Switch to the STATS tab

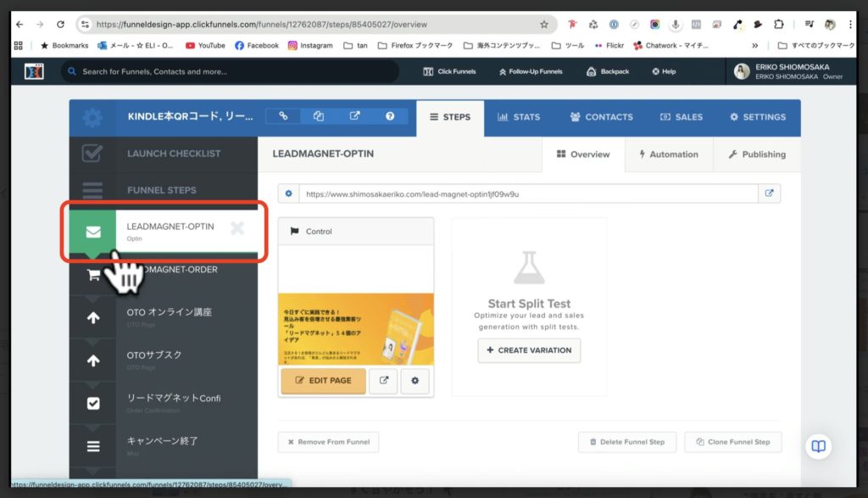519,117
